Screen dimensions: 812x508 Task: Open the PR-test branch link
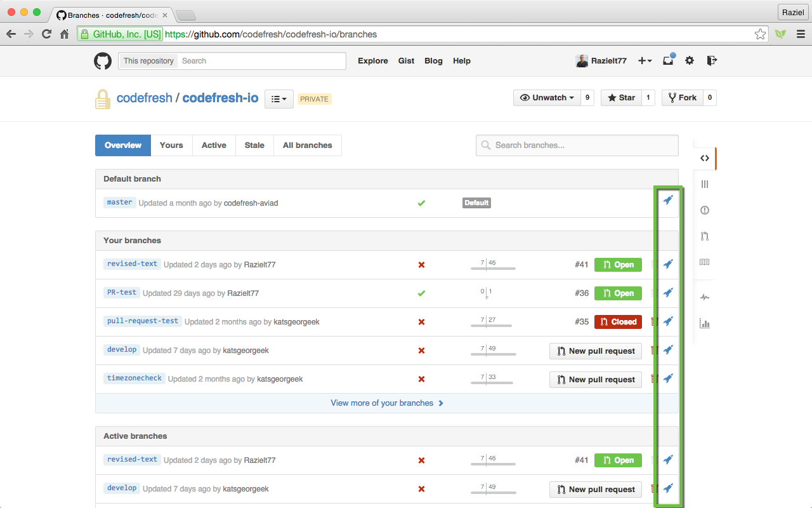[121, 293]
